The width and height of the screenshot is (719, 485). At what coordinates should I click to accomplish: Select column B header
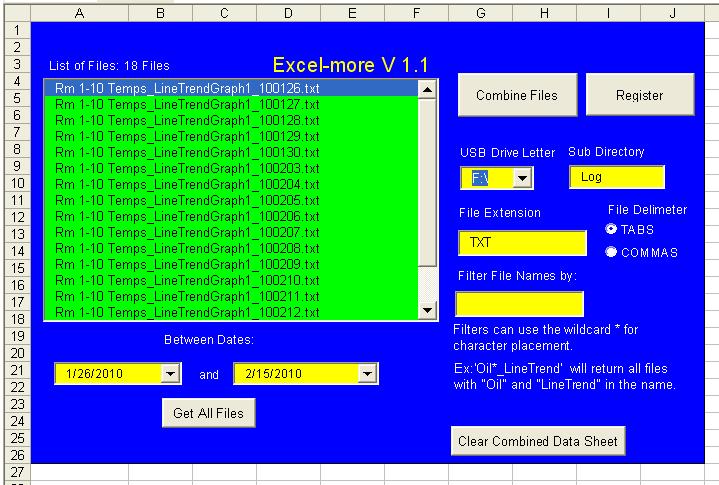[x=160, y=13]
